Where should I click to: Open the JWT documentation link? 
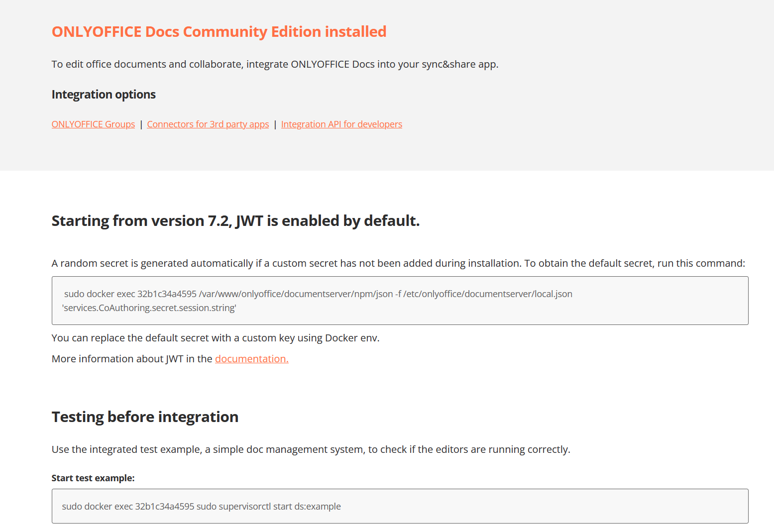251,359
